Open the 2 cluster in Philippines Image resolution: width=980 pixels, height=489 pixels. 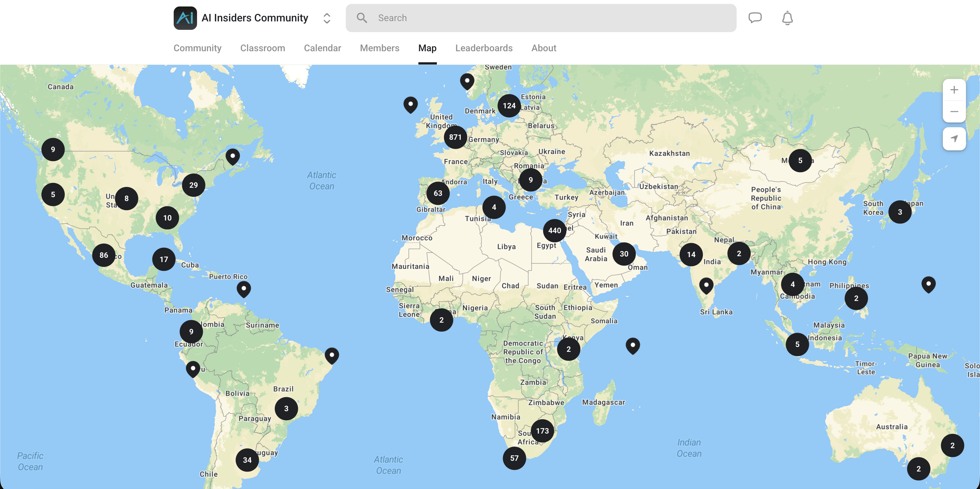point(856,298)
